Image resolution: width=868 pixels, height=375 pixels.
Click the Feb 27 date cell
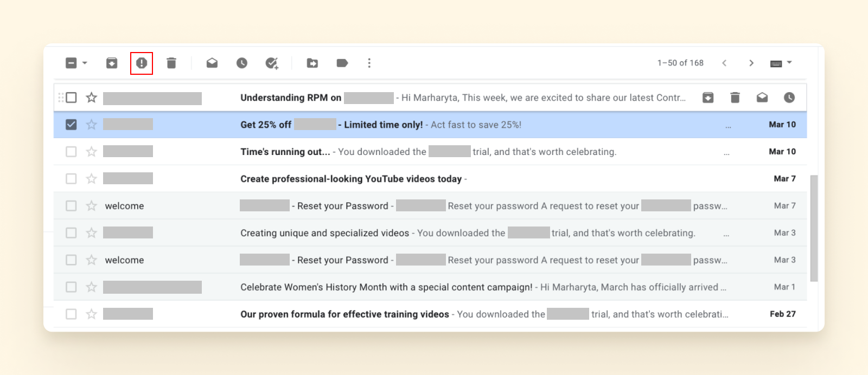click(x=783, y=314)
